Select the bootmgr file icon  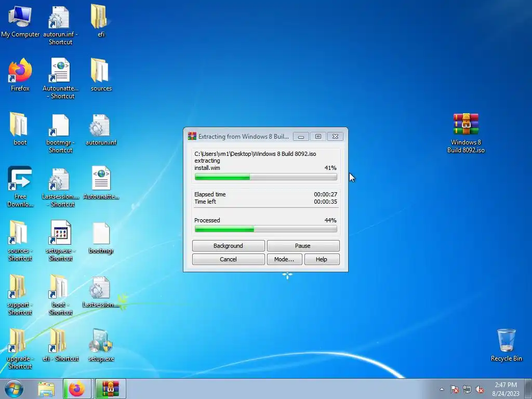pos(101,237)
